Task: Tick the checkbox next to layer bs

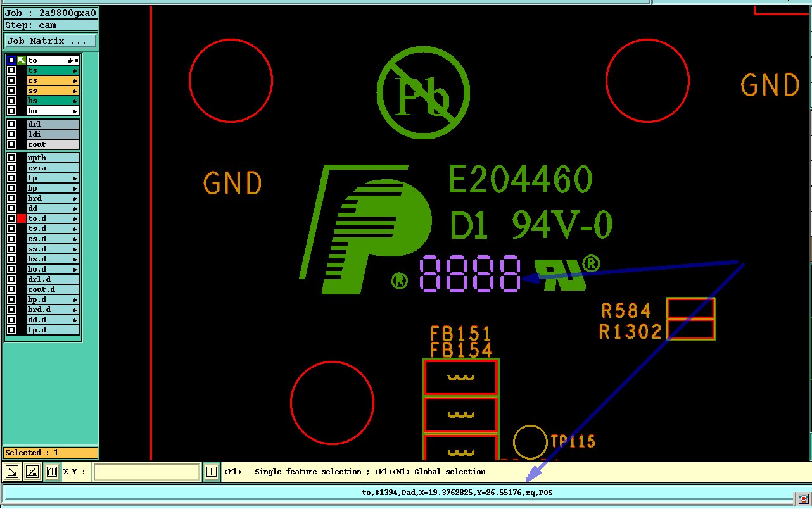Action: (x=11, y=101)
